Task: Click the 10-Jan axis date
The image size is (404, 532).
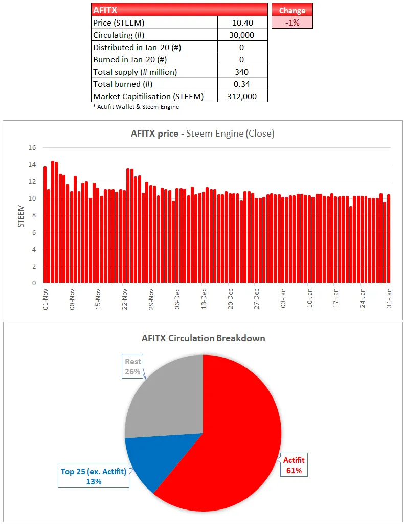Action: [309, 299]
